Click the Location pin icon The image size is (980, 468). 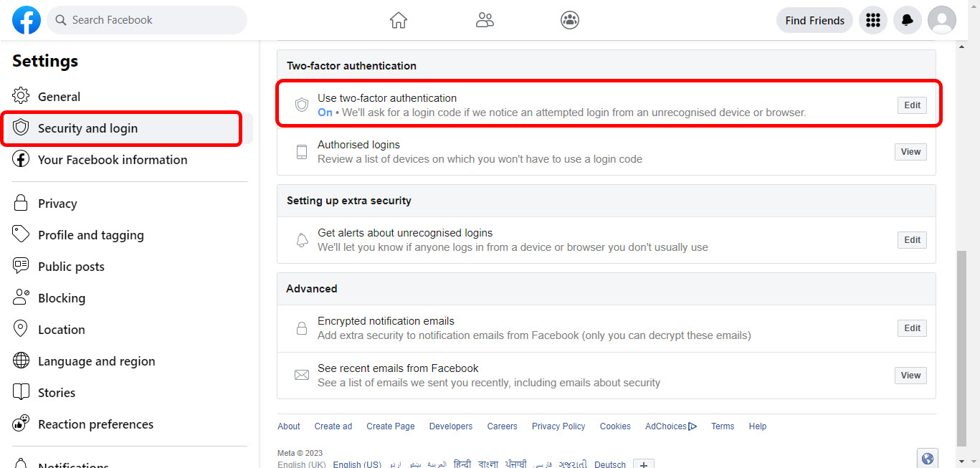[x=21, y=329]
